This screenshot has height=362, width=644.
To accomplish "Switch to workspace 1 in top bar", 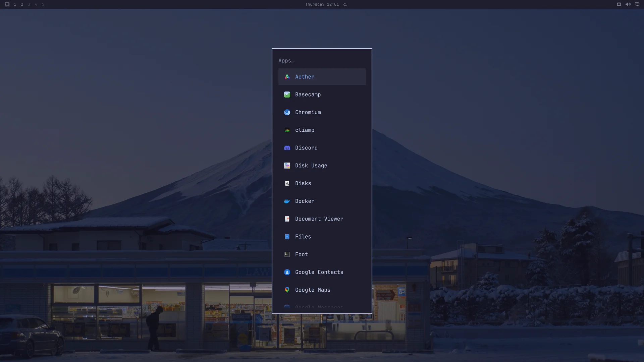I will pos(15,4).
